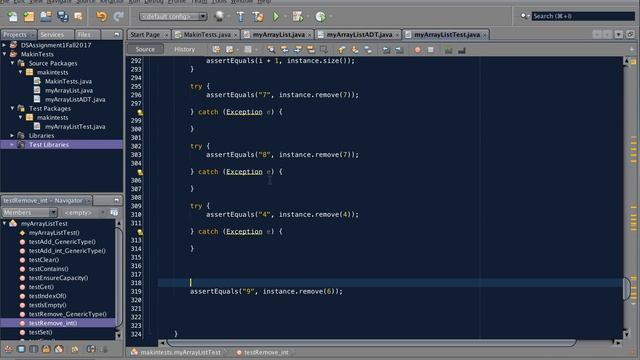Click the Navigator vertical scrollbar

118,278
